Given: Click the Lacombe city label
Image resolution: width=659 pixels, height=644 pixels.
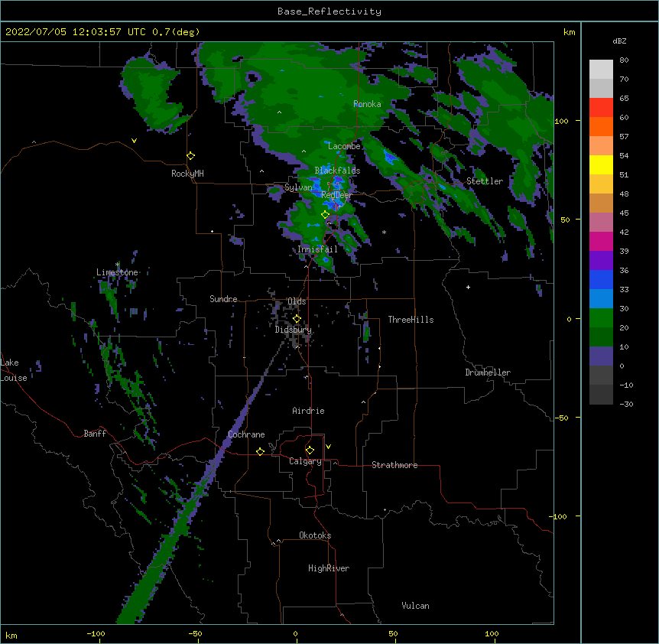Looking at the screenshot, I should click(x=344, y=146).
